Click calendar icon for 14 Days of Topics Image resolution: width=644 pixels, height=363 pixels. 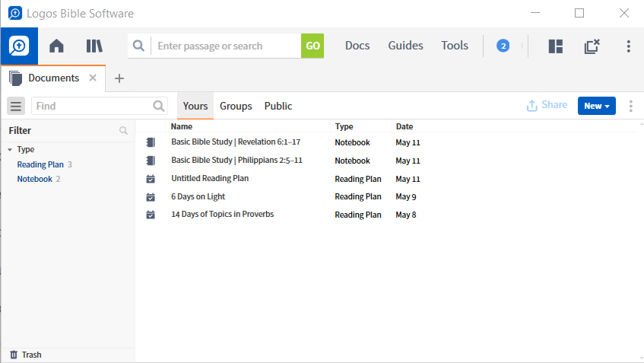click(151, 215)
